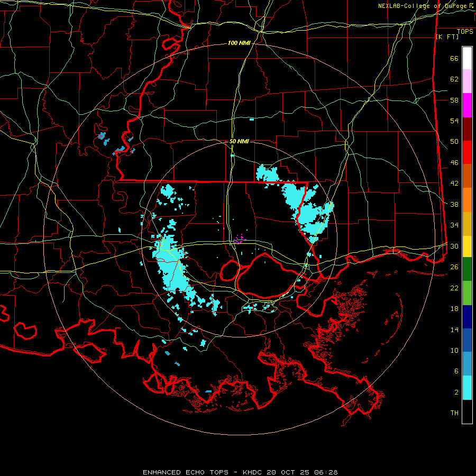Click the 14 legend value
This screenshot has height=476, width=476.
point(454,329)
